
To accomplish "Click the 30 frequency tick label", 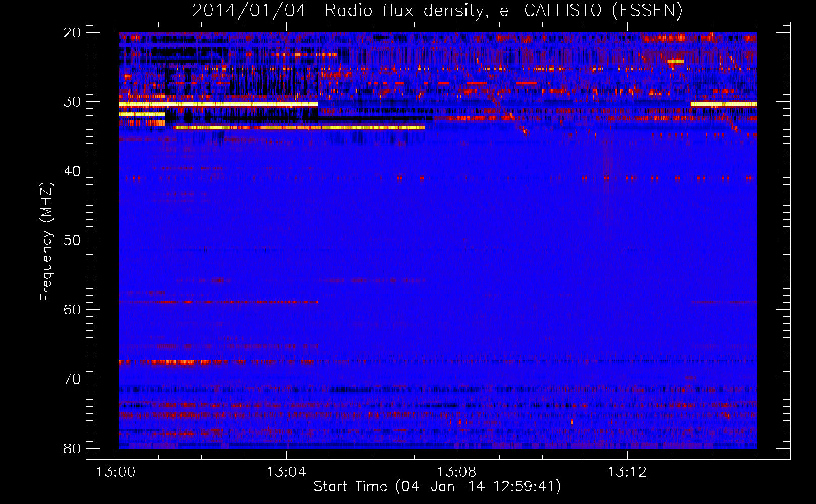I will [72, 102].
